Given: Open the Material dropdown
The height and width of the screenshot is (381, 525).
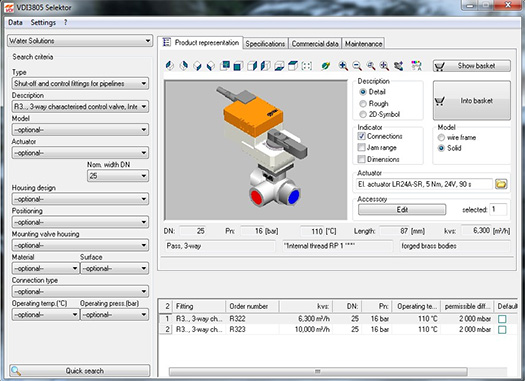Looking at the screenshot, I should coord(46,268).
